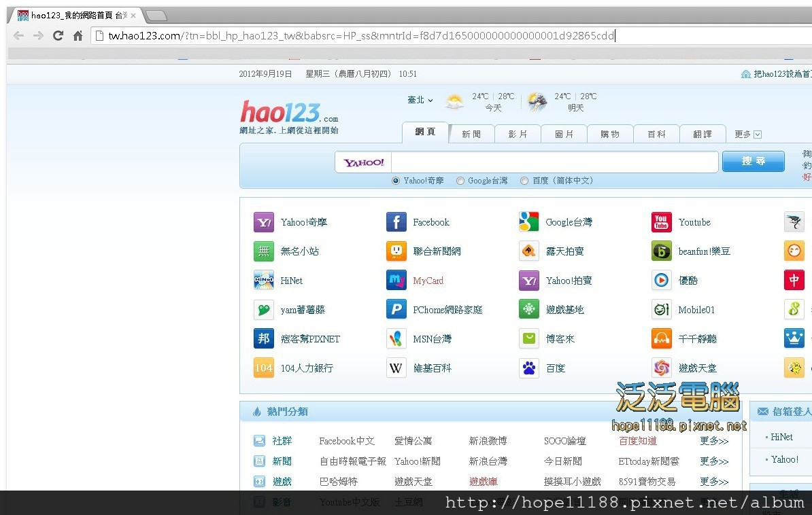Open the 優酷 play icon

click(x=661, y=281)
